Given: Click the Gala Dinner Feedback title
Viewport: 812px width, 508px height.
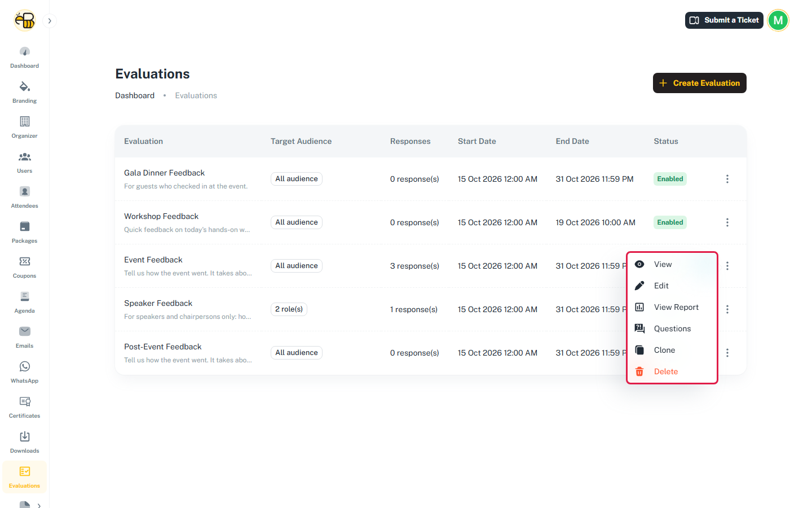Looking at the screenshot, I should tap(164, 173).
